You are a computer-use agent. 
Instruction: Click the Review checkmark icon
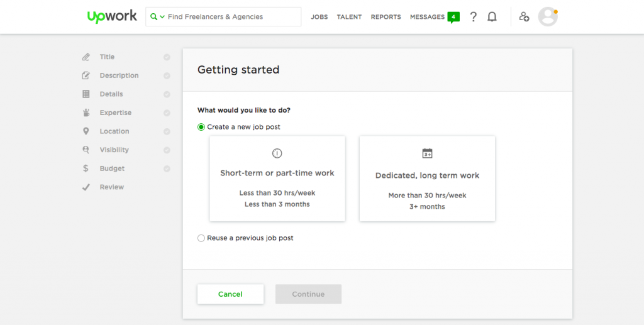[86, 187]
